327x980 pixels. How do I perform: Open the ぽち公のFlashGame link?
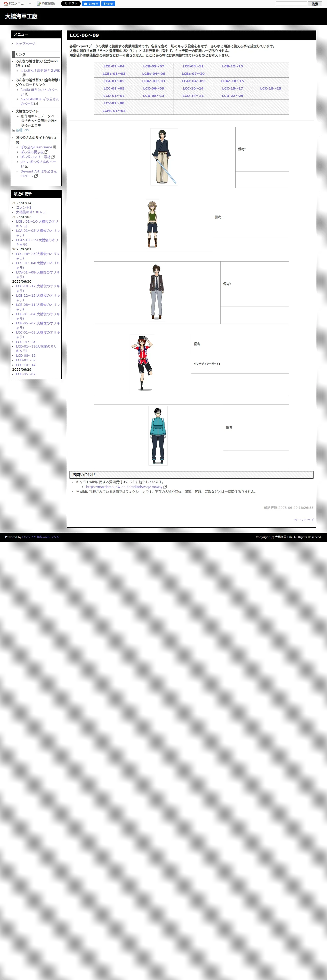click(36, 147)
